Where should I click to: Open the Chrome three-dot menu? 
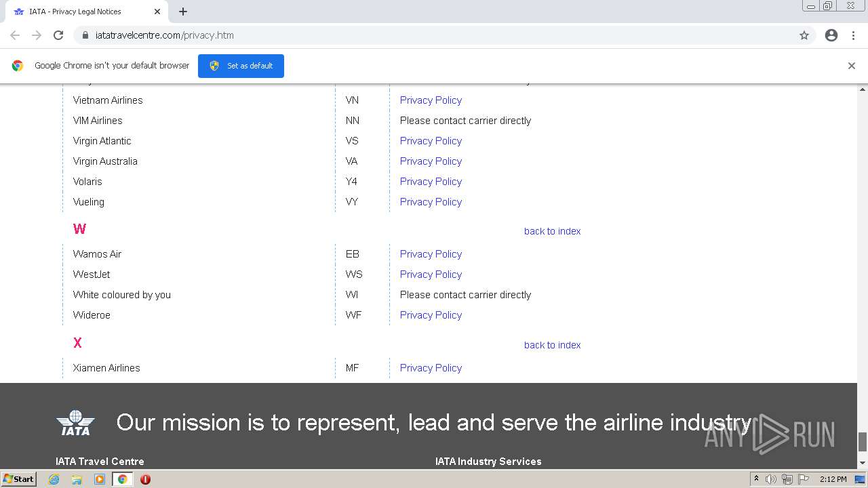[853, 35]
